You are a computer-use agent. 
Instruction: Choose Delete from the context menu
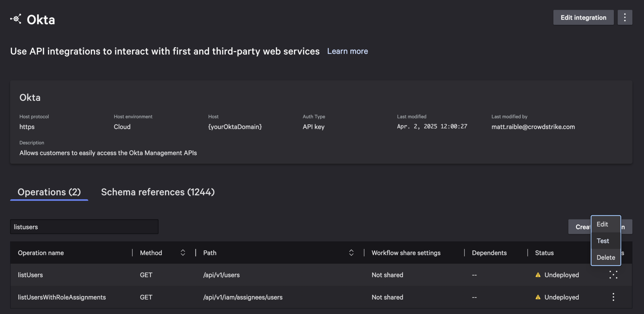pos(606,257)
